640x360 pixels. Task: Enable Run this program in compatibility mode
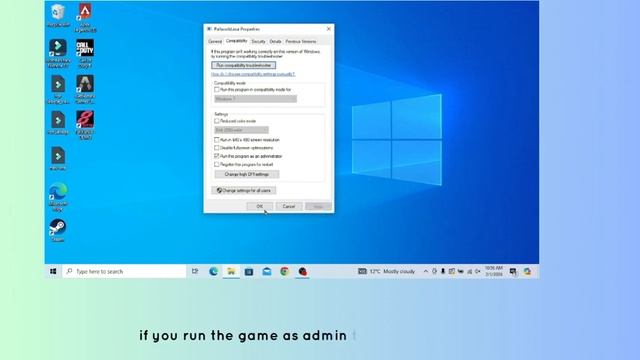click(x=217, y=89)
